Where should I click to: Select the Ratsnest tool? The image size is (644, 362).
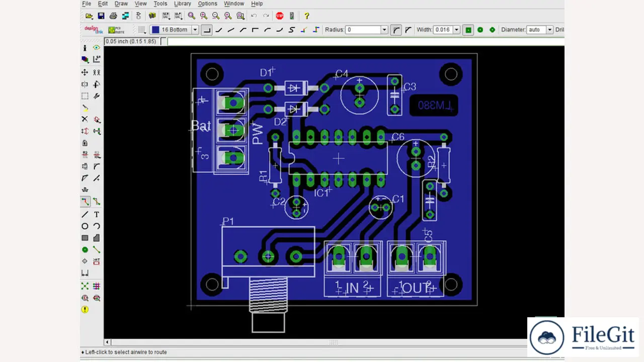pyautogui.click(x=85, y=286)
